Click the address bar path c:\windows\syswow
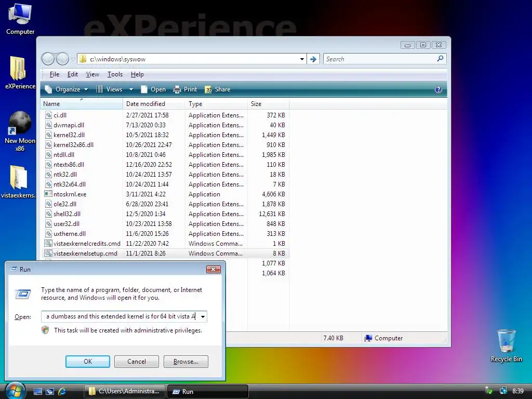This screenshot has width=532, height=399. [x=117, y=59]
